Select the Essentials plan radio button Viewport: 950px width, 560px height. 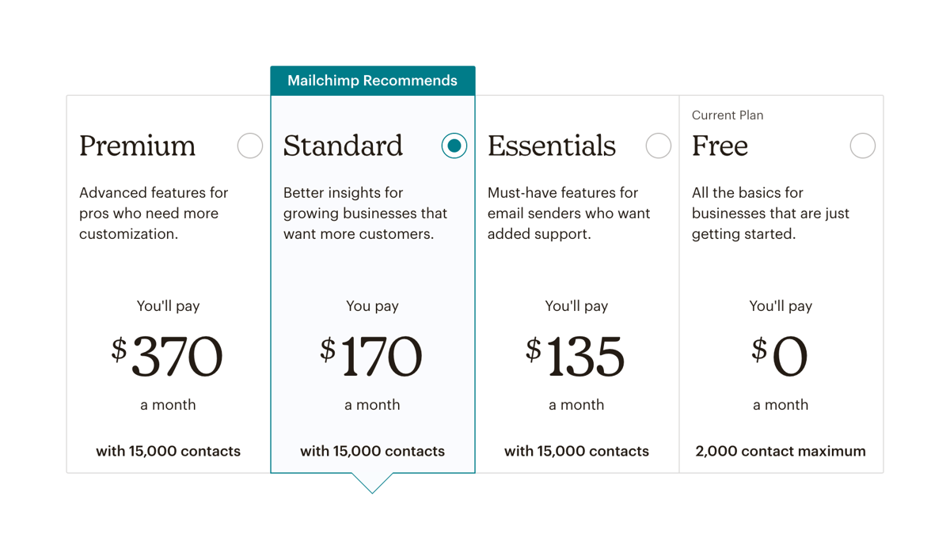(658, 146)
